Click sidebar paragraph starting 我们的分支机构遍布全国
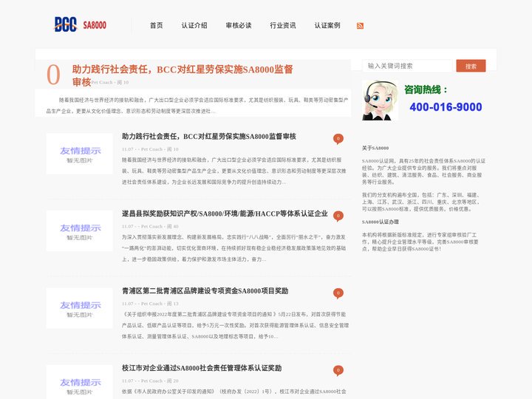 coord(421,202)
